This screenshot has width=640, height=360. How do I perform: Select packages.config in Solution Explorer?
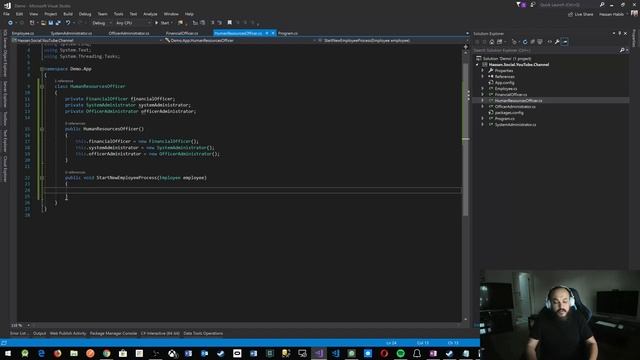[509, 113]
